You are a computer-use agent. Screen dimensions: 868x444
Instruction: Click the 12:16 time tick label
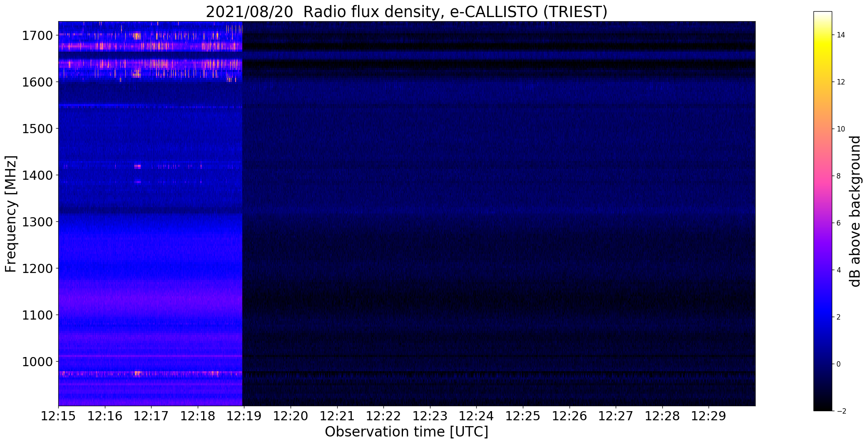click(x=105, y=416)
